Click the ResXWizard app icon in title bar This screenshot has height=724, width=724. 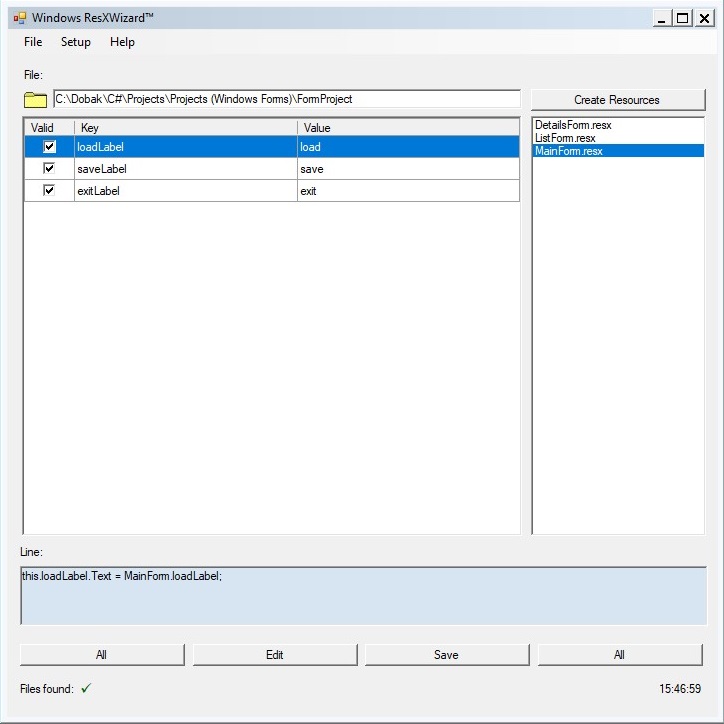pos(19,18)
